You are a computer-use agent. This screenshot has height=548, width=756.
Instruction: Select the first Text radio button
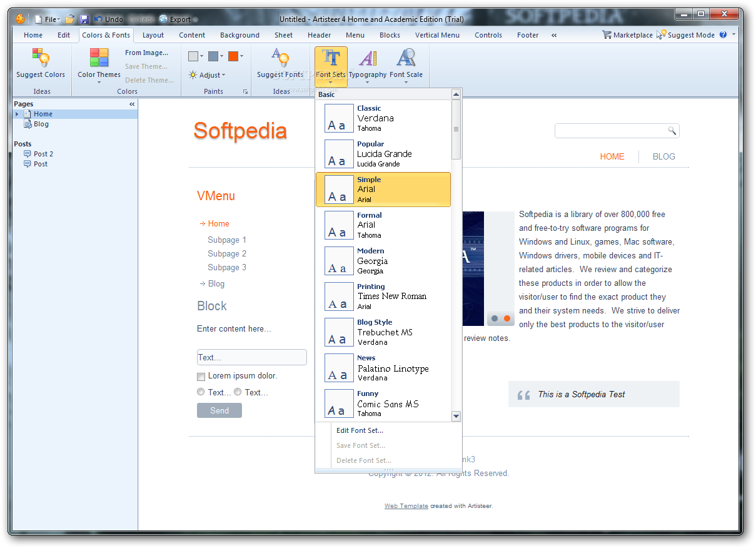(x=201, y=392)
